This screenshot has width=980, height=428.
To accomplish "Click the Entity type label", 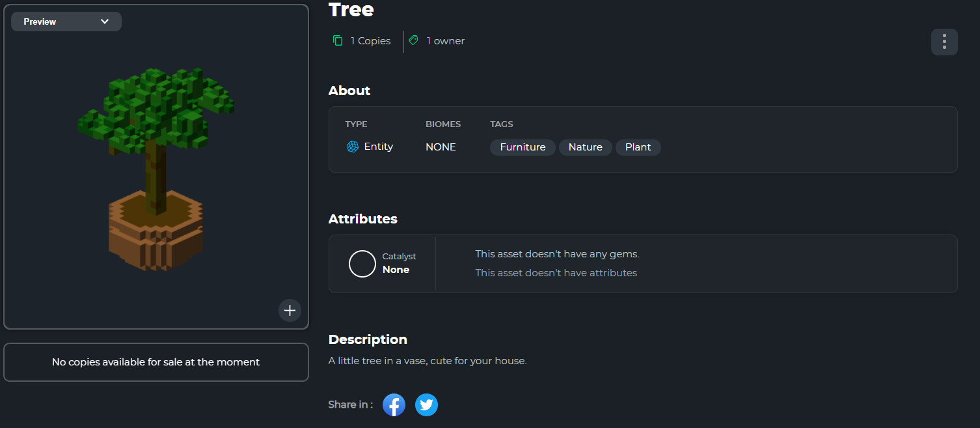I will click(x=378, y=147).
